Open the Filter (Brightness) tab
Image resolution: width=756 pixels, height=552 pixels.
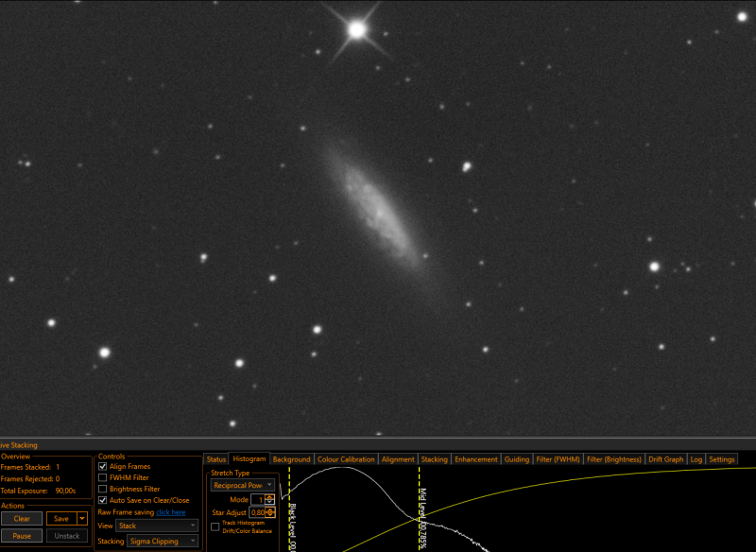click(x=614, y=459)
